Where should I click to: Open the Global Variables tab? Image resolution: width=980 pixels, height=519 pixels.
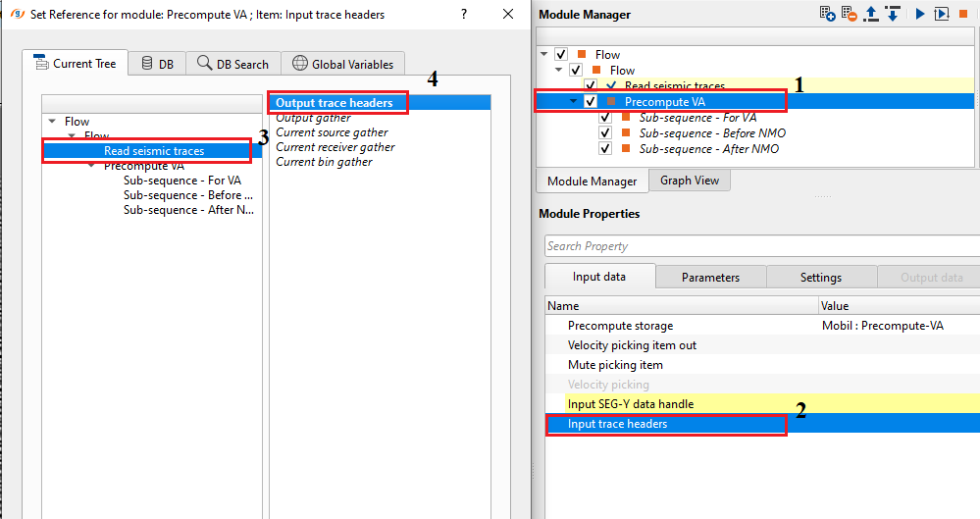click(343, 64)
